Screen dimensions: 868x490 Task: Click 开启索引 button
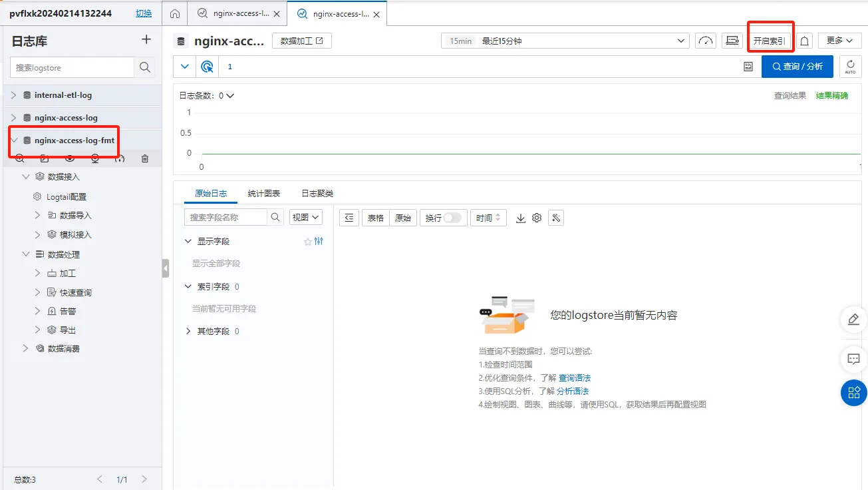[769, 41]
